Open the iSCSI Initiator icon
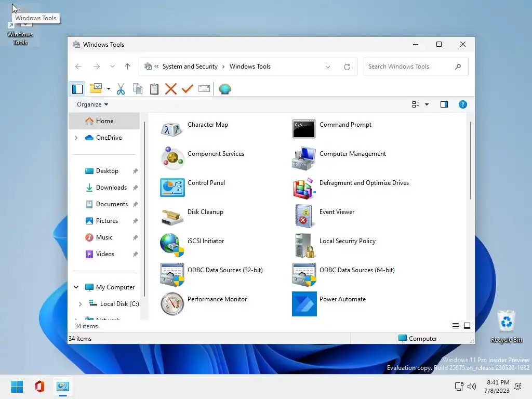 click(172, 245)
